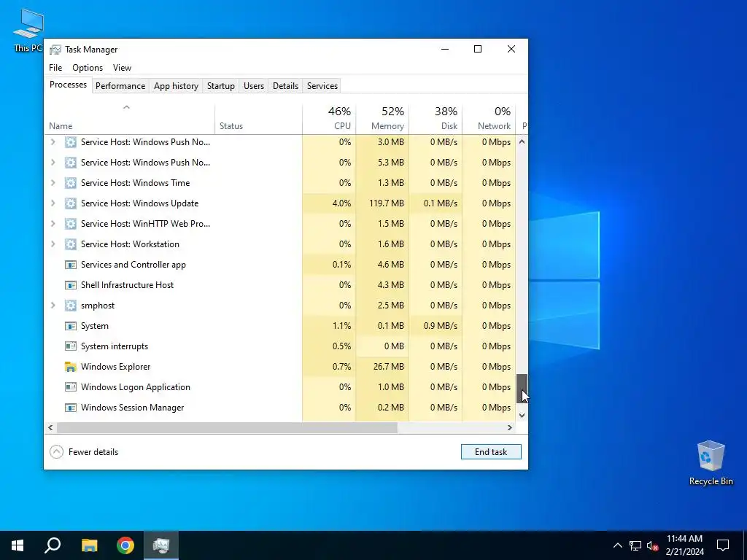The height and width of the screenshot is (560, 747).
Task: Click the Task Manager title bar icon
Action: [x=55, y=50]
